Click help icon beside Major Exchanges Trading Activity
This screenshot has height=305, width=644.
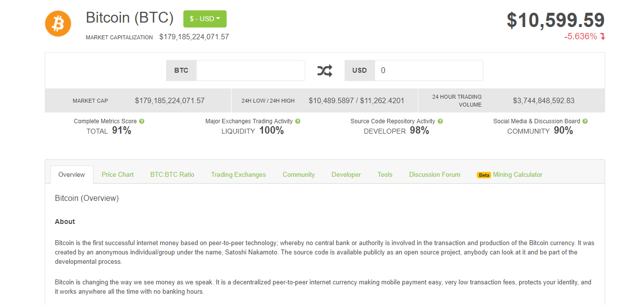point(297,121)
